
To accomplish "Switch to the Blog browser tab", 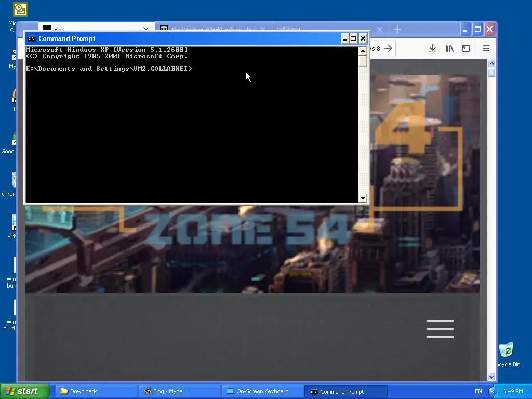I will point(97,27).
